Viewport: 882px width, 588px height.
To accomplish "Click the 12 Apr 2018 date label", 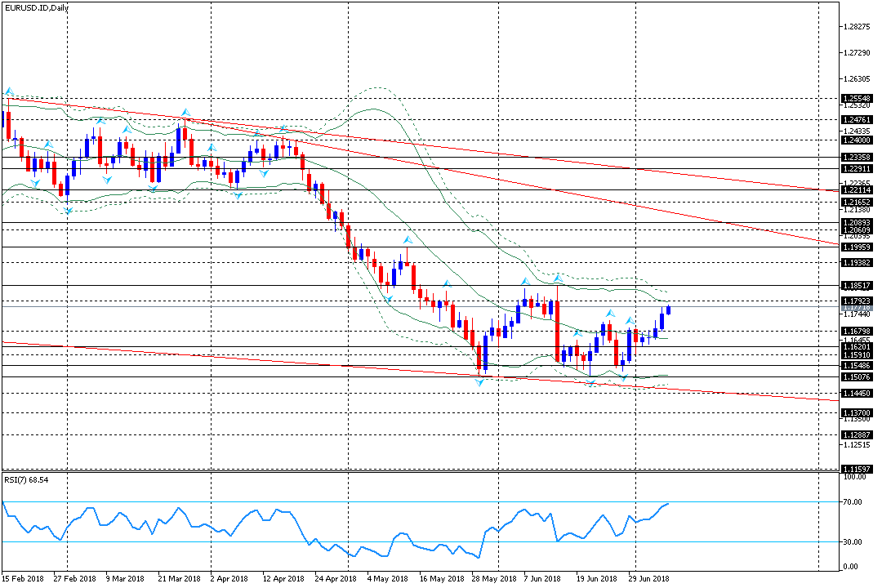I will (283, 578).
